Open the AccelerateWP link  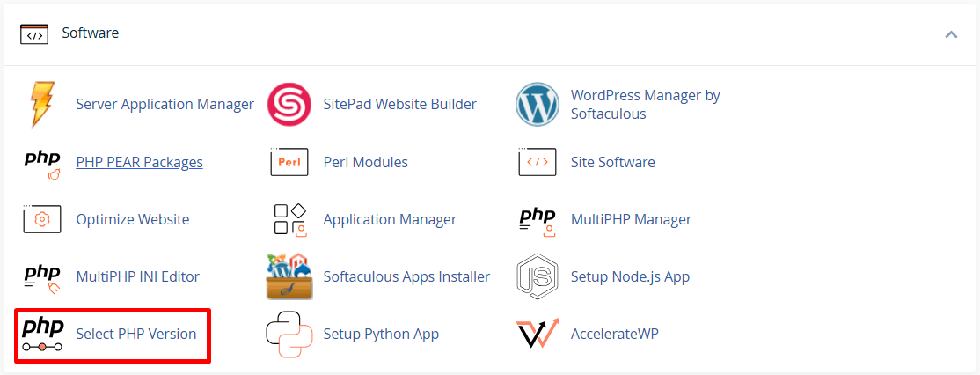click(615, 334)
